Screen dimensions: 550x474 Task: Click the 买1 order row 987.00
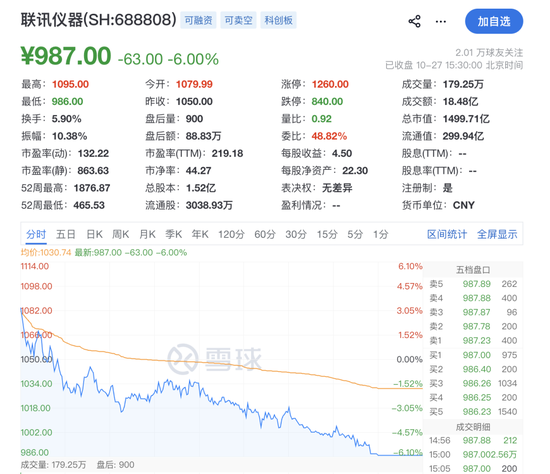pyautogui.click(x=473, y=355)
